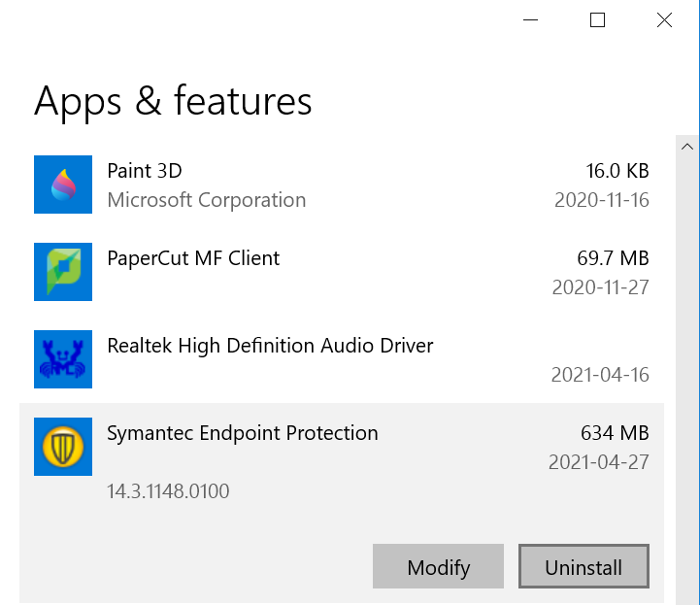
Task: Click Microsoft Corporation publisher text
Action: click(x=207, y=200)
